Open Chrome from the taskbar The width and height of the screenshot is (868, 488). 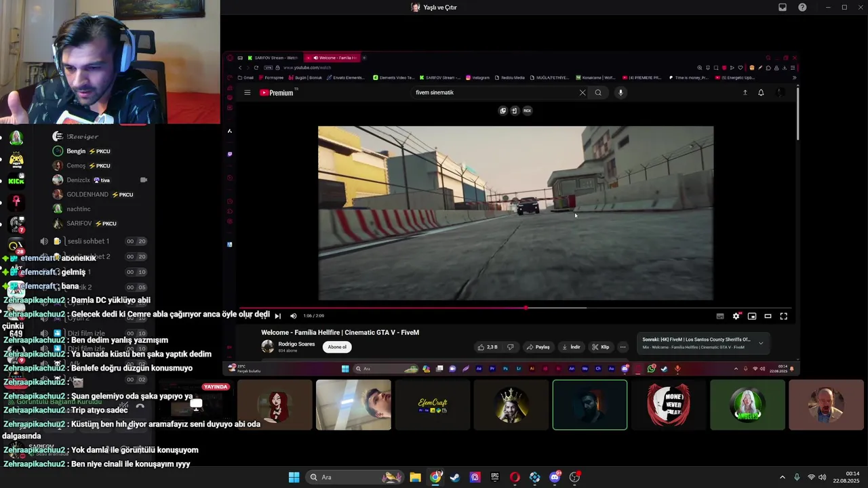435,477
